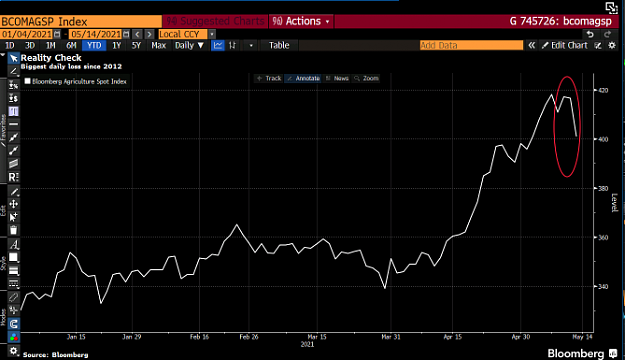Viewport: 625px width, 360px height.
Task: Open annotation toolbar settings gear
Action: click(x=14, y=351)
